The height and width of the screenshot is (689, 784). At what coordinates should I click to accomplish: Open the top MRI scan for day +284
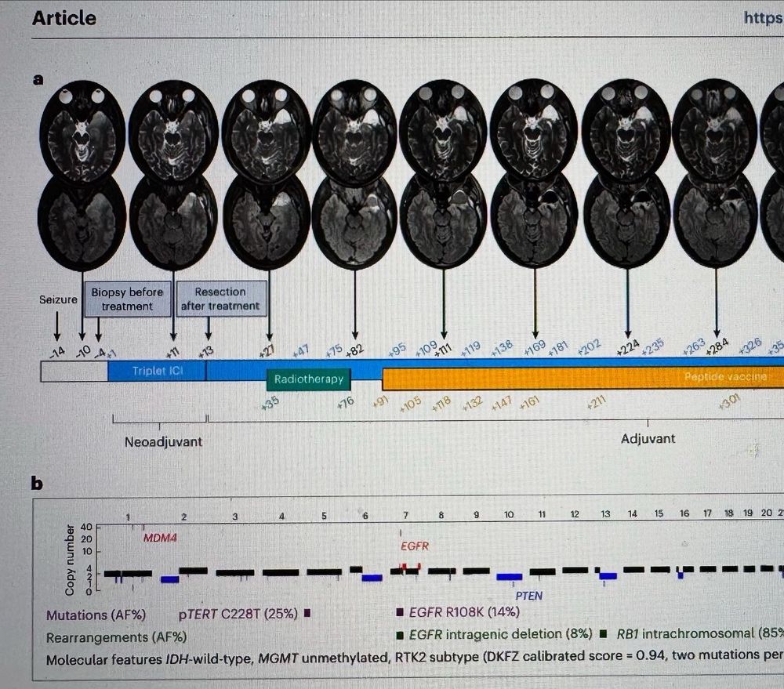[715, 130]
